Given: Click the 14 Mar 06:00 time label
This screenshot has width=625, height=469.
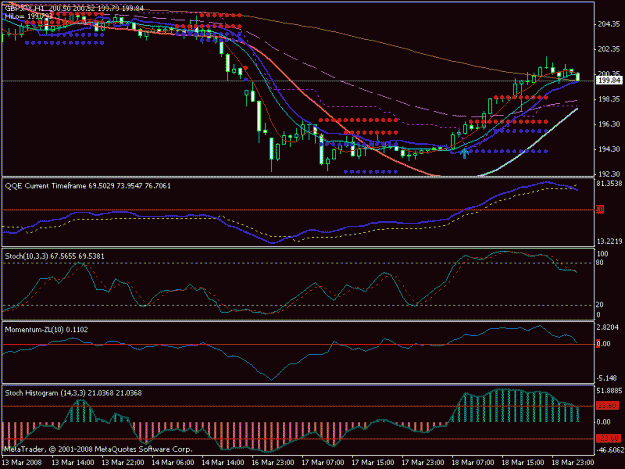Looking at the screenshot, I should 173,463.
